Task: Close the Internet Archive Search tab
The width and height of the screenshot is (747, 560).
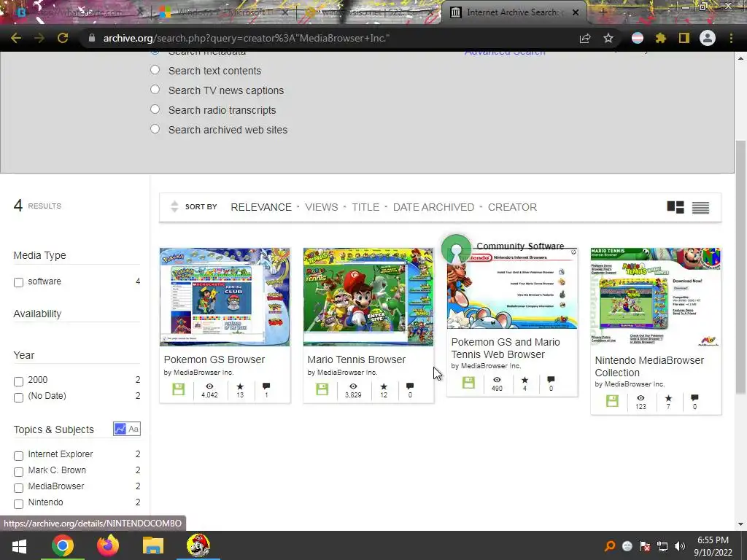Action: tap(576, 12)
